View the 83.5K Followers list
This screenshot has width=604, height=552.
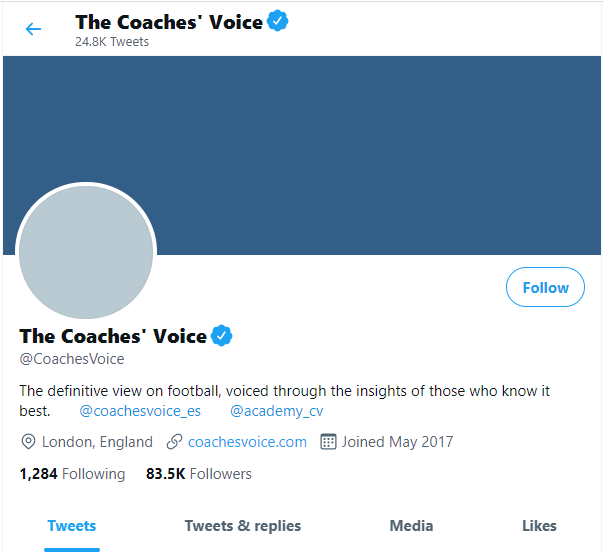(199, 474)
